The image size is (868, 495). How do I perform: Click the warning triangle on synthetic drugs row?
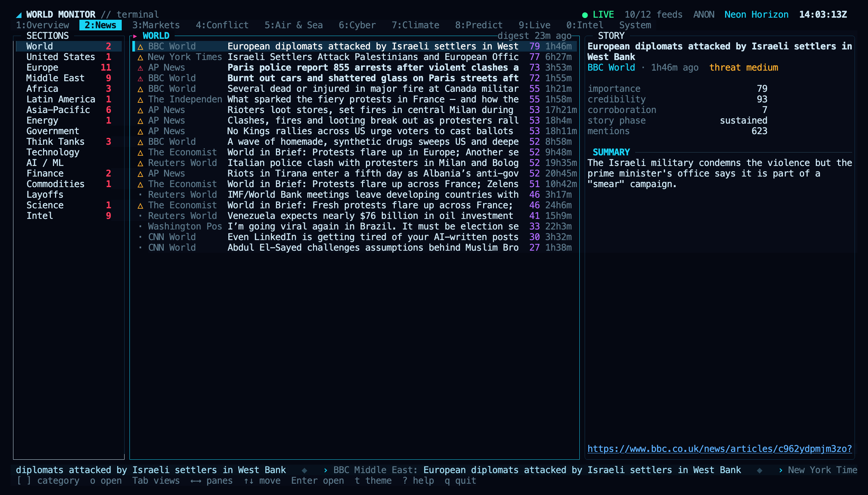[x=140, y=142]
